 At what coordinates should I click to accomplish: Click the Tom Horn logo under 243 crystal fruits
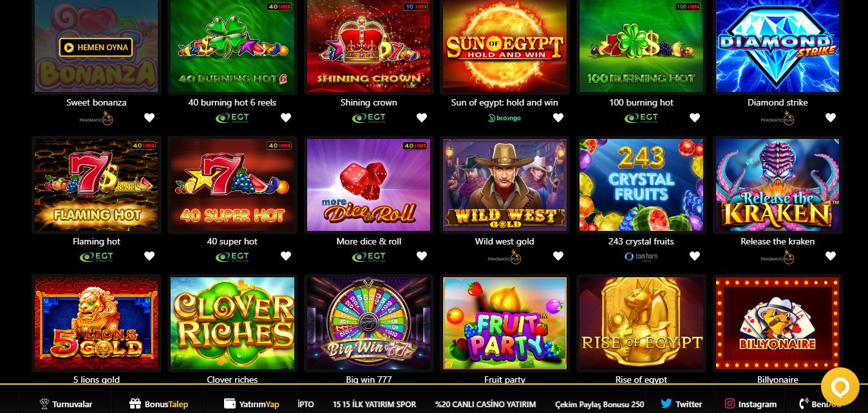641,256
